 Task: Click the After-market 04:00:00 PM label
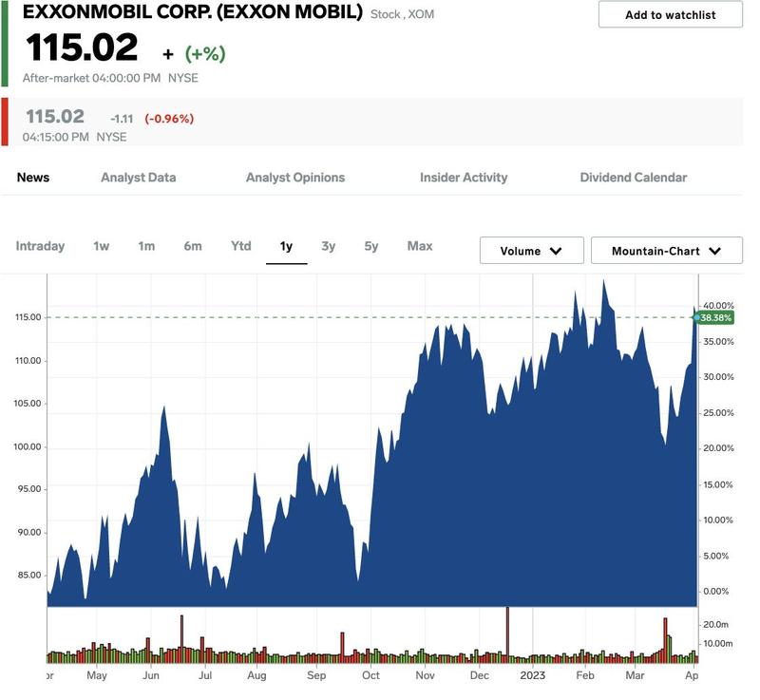[91, 78]
